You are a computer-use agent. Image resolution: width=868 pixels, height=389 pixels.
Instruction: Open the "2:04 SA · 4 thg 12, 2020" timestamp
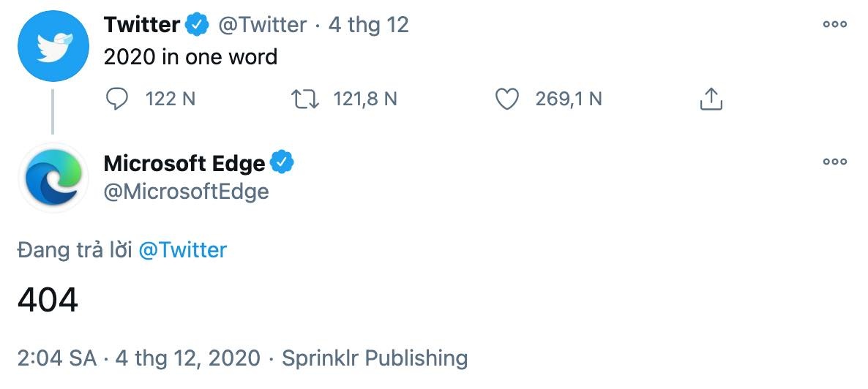click(x=138, y=358)
